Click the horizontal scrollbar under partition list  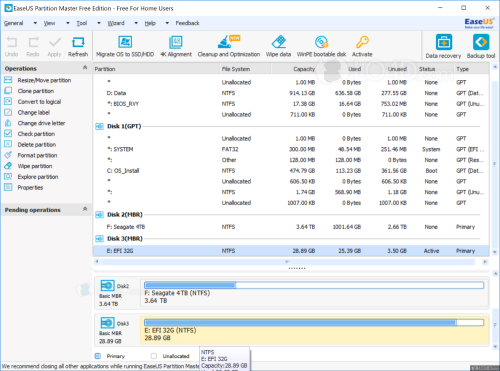288,262
